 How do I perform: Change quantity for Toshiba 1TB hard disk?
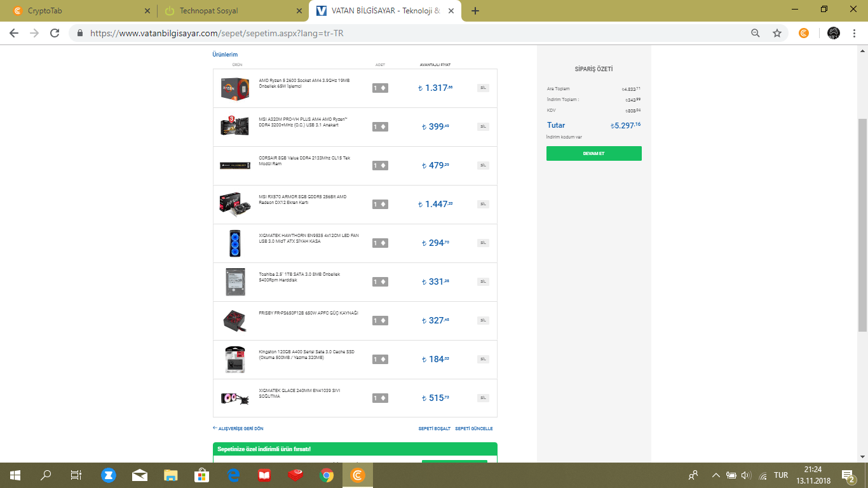point(380,281)
